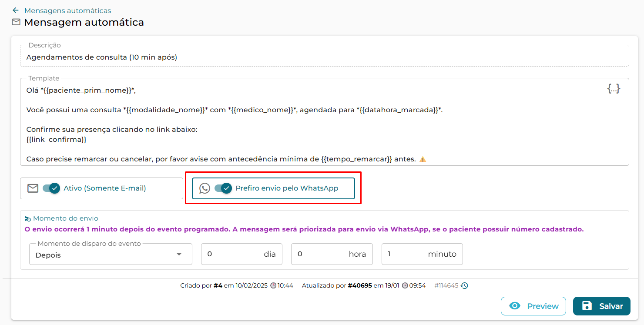
Task: Click the Preview button
Action: tap(533, 306)
